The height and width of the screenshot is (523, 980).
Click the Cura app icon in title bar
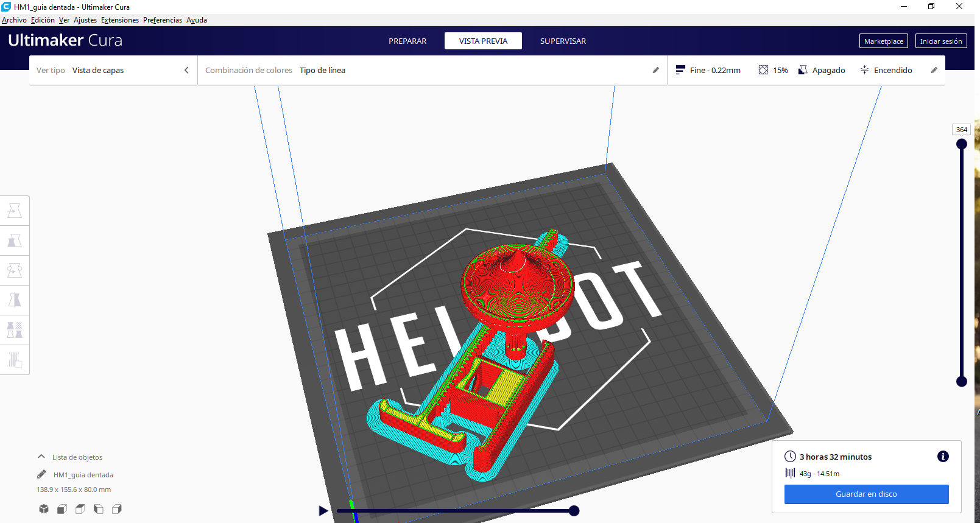click(6, 7)
